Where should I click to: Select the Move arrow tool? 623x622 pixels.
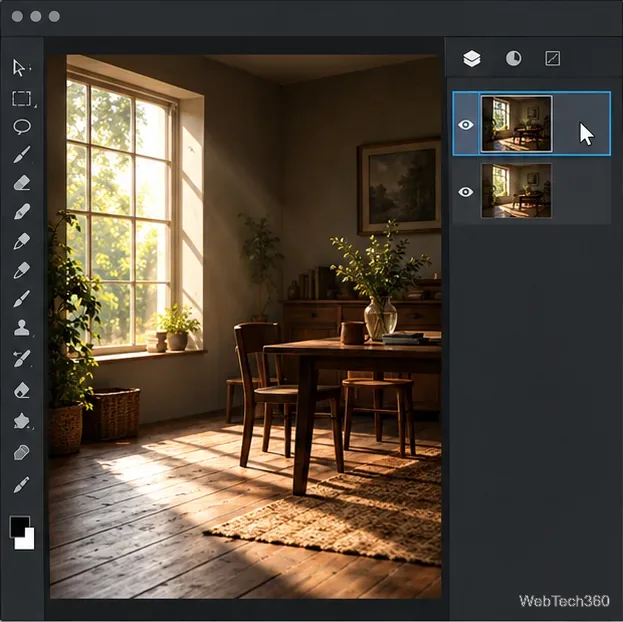tap(19, 68)
